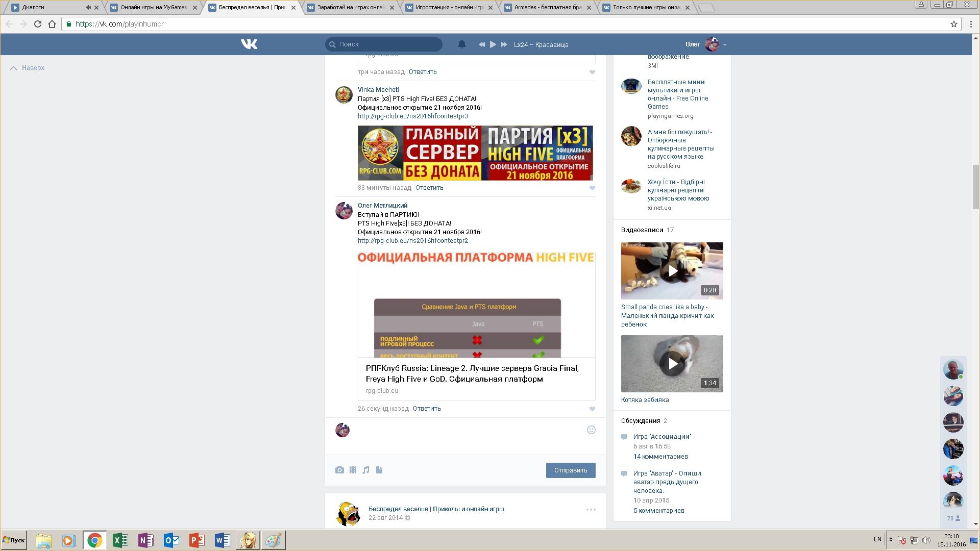Switch to Заработай на играх tab
Image resolution: width=980 pixels, height=551 pixels.
351,8
